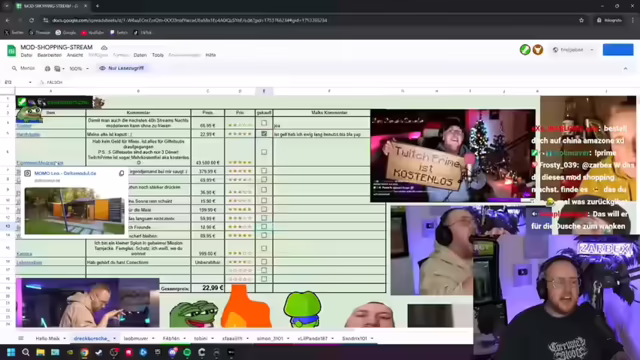The height and width of the screenshot is (360, 640).
Task: Open the Lebensdiele item link
Action: pos(29,262)
